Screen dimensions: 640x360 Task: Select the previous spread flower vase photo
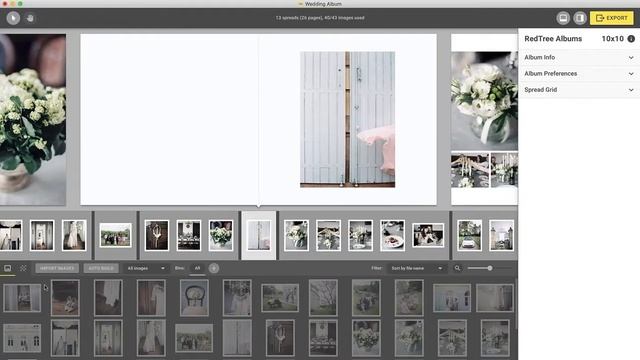(x=33, y=119)
